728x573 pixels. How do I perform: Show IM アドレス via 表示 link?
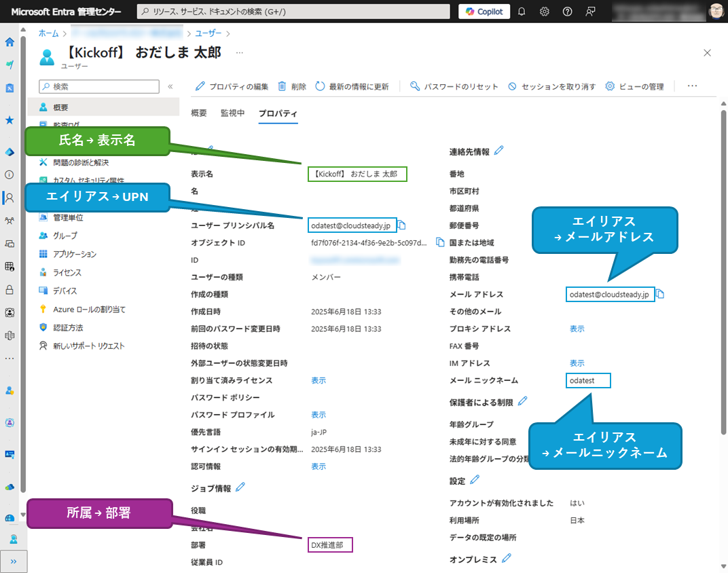tap(577, 363)
